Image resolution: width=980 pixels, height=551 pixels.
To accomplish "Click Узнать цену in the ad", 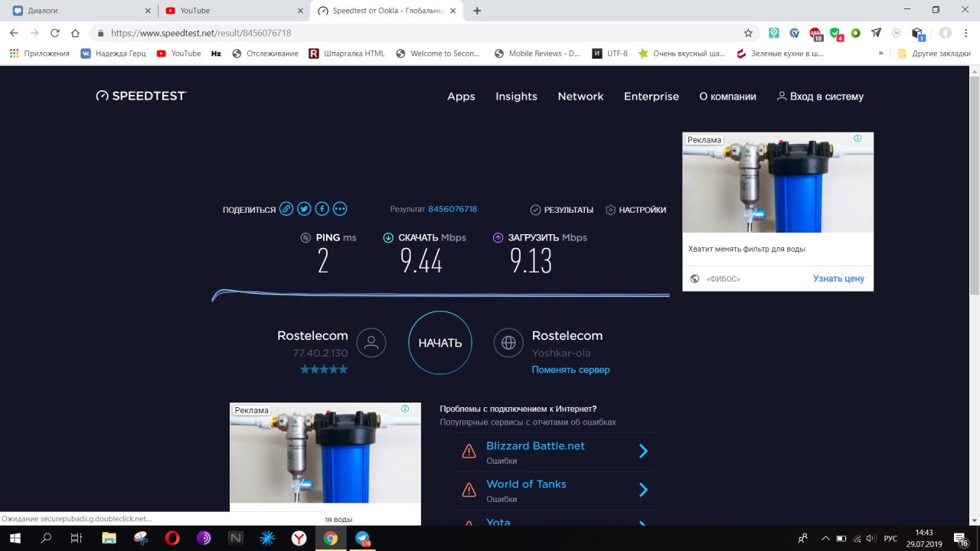I will click(838, 279).
